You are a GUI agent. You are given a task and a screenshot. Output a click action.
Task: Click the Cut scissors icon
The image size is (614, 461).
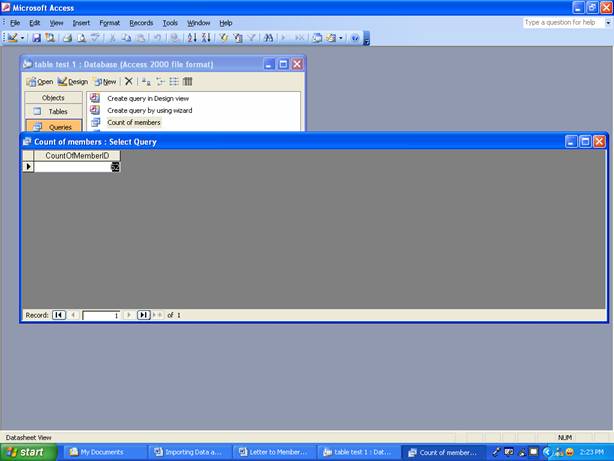click(112, 38)
